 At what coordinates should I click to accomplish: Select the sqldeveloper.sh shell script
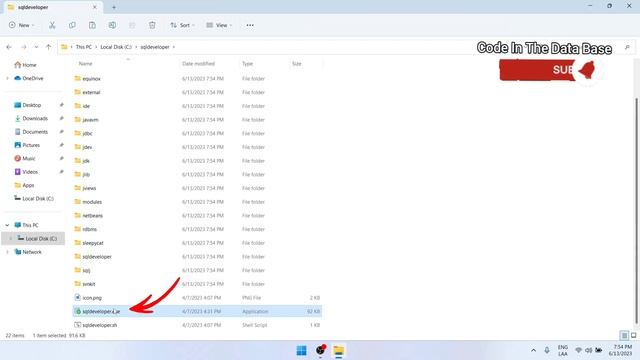click(x=198, y=325)
